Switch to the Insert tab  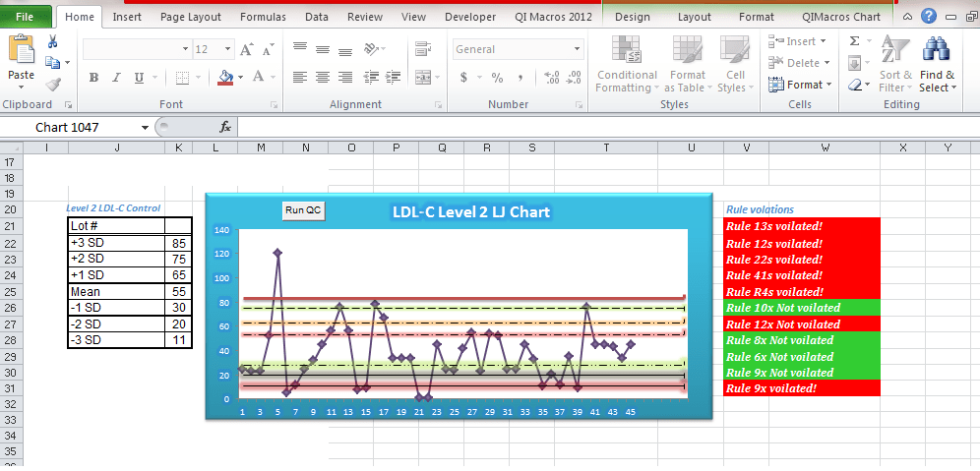(x=127, y=17)
